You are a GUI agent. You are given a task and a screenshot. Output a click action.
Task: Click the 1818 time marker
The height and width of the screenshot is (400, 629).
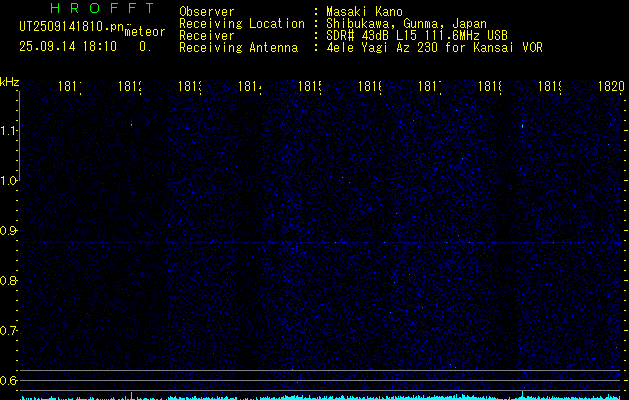tap(489, 86)
